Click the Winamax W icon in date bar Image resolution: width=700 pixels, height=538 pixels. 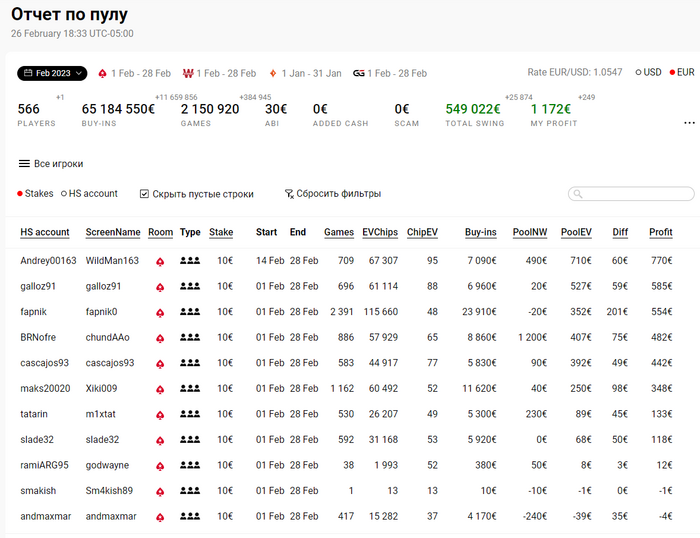coord(188,74)
